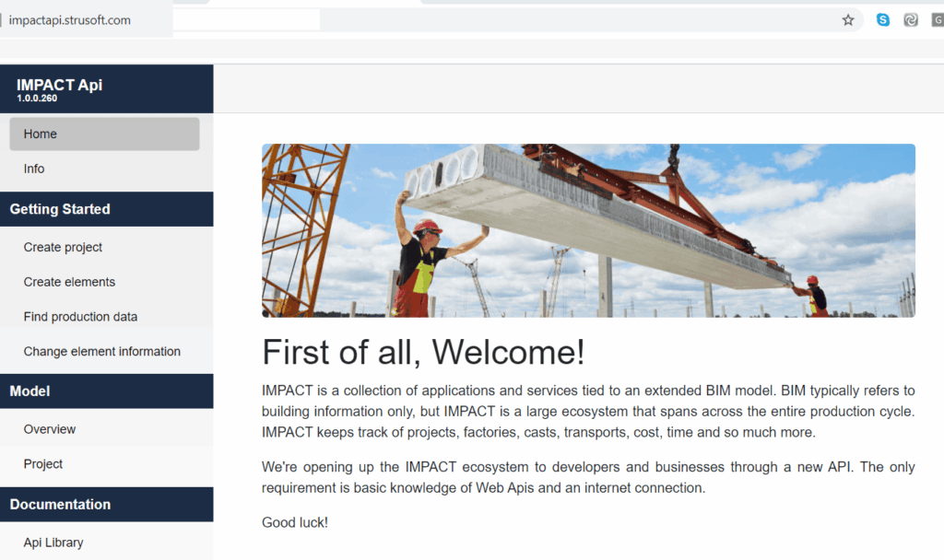Collapse the Getting Started section

tap(106, 209)
